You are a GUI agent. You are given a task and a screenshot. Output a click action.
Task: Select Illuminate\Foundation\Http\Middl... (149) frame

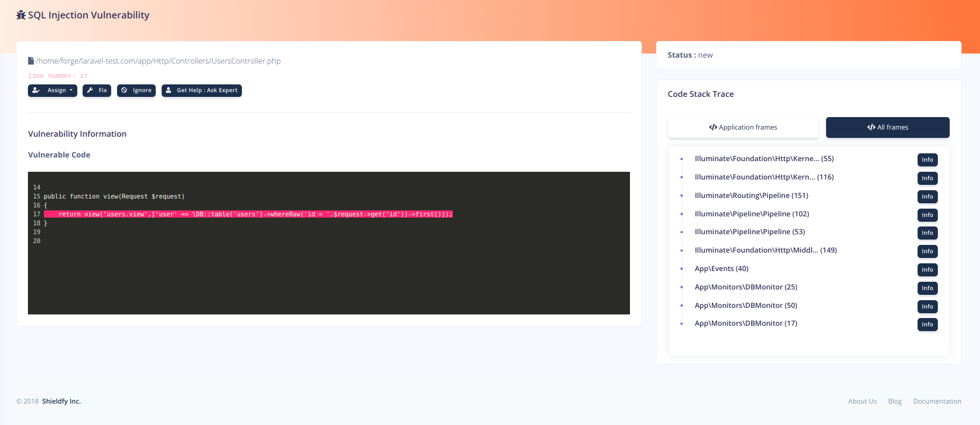tap(765, 250)
